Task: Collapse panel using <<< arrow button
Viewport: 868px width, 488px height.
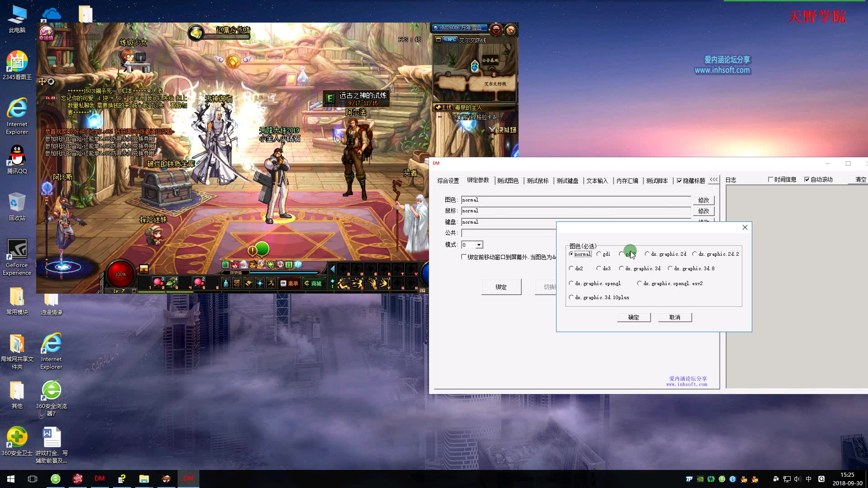Action: point(714,179)
